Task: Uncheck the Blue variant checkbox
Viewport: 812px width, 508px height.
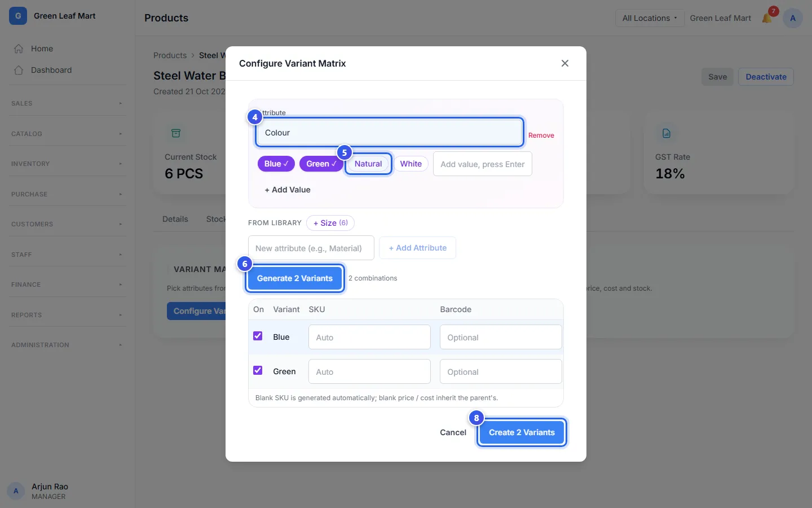Action: (x=258, y=336)
